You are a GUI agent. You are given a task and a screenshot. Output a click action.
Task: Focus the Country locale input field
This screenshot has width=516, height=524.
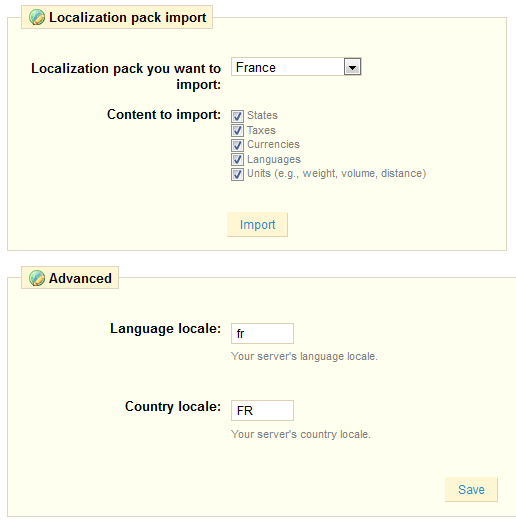point(262,410)
